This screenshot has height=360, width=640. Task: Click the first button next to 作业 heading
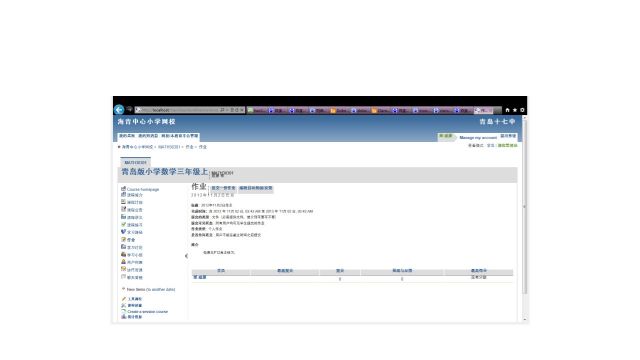pos(223,188)
